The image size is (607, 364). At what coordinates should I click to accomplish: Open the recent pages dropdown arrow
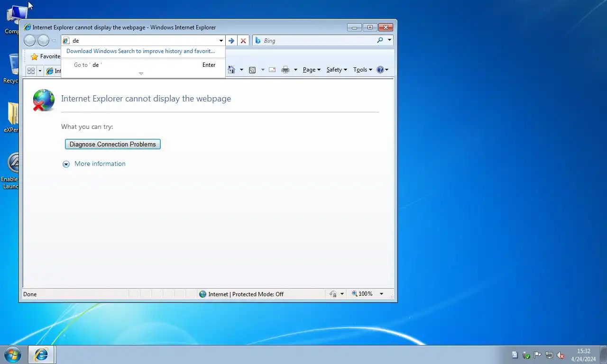coord(54,41)
